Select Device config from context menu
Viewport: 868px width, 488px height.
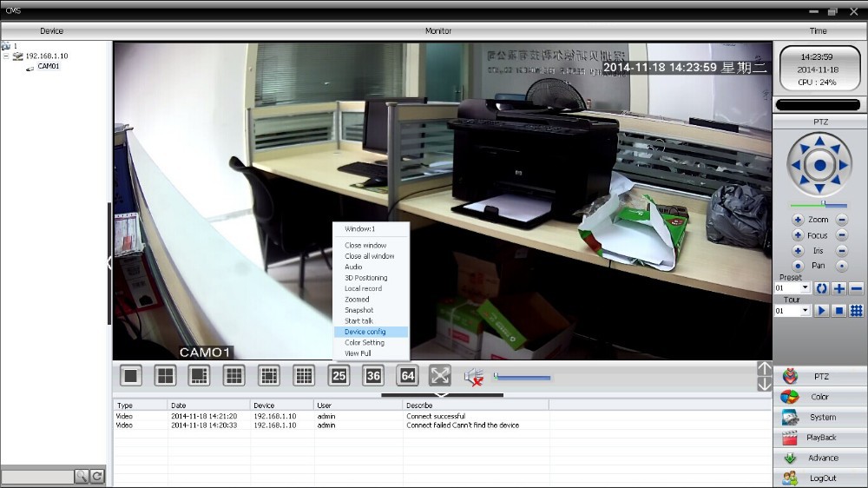[365, 332]
